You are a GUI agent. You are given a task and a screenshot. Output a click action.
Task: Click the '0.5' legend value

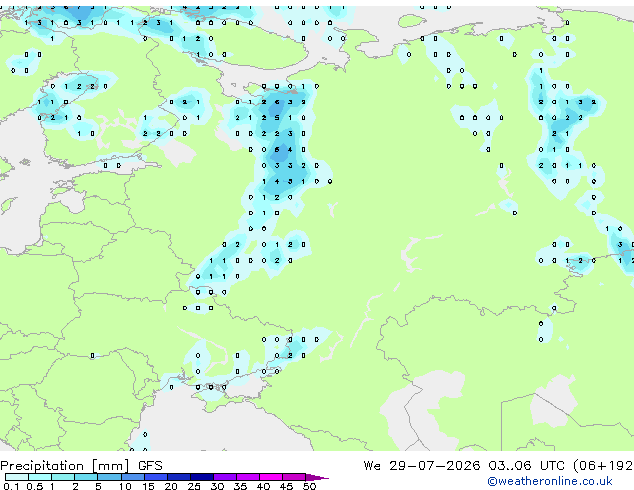tap(34, 486)
